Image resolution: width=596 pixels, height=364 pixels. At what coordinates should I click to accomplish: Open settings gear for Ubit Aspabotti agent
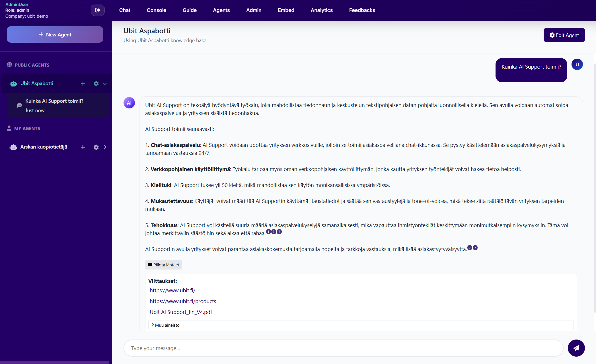(96, 84)
